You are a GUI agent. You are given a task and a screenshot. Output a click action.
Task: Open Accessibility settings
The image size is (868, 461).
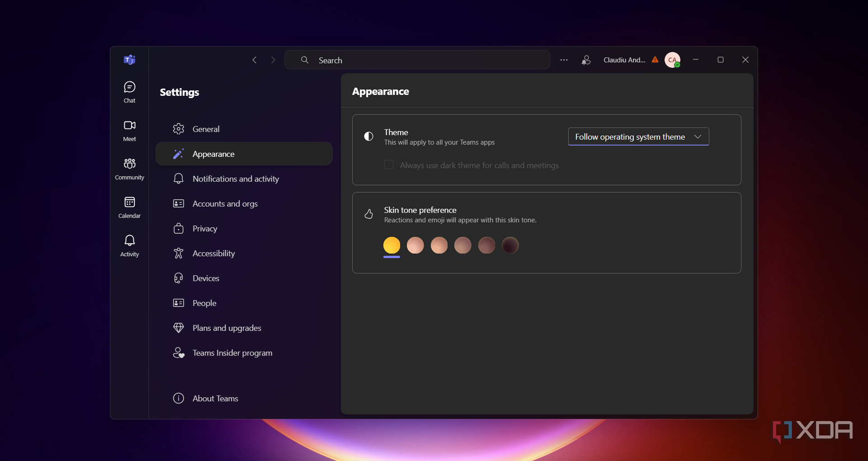pos(244,253)
